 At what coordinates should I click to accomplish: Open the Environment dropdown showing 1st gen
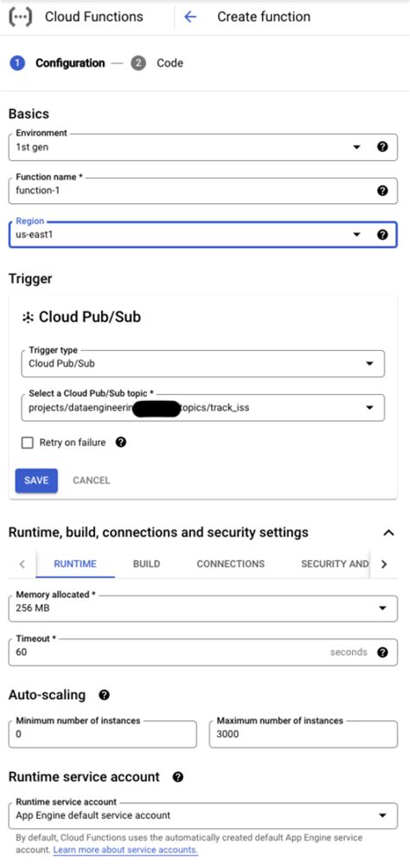202,147
